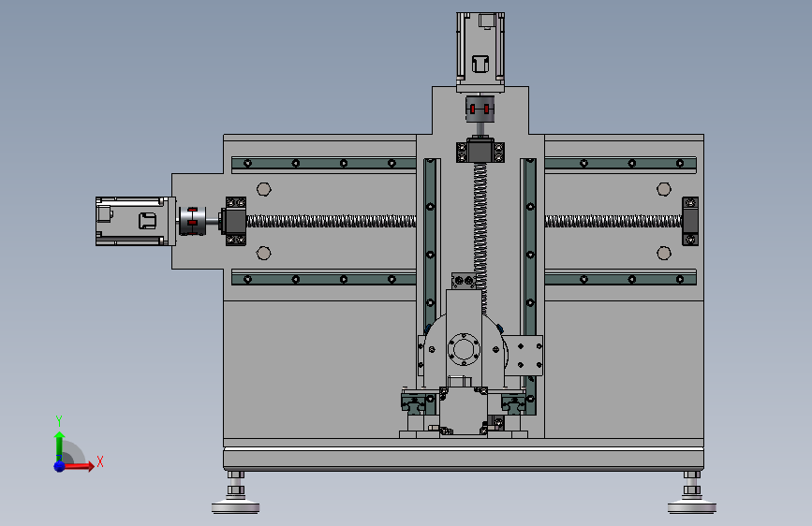Select the upper-left hex bolt head

tap(263, 189)
